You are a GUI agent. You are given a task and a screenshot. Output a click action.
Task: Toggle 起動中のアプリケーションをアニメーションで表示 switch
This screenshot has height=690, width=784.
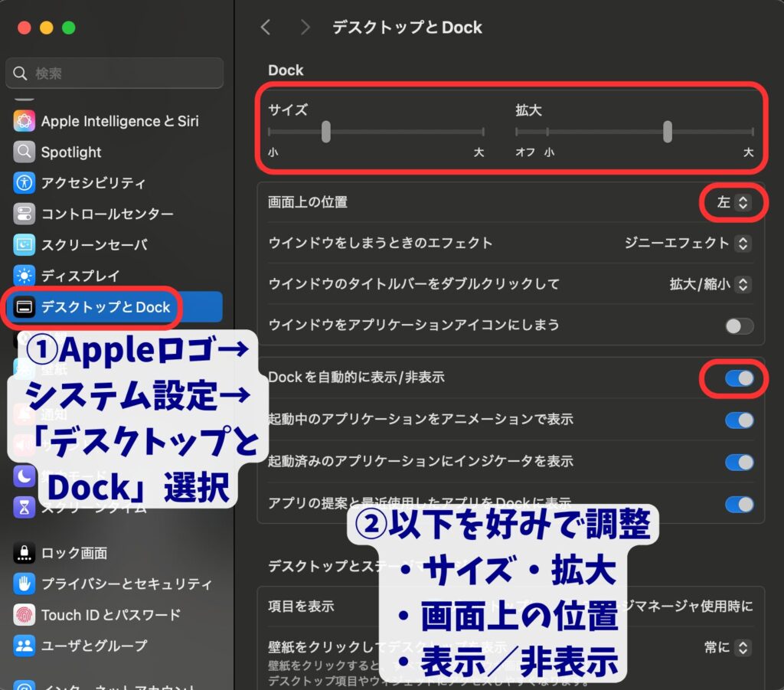pyautogui.click(x=740, y=420)
